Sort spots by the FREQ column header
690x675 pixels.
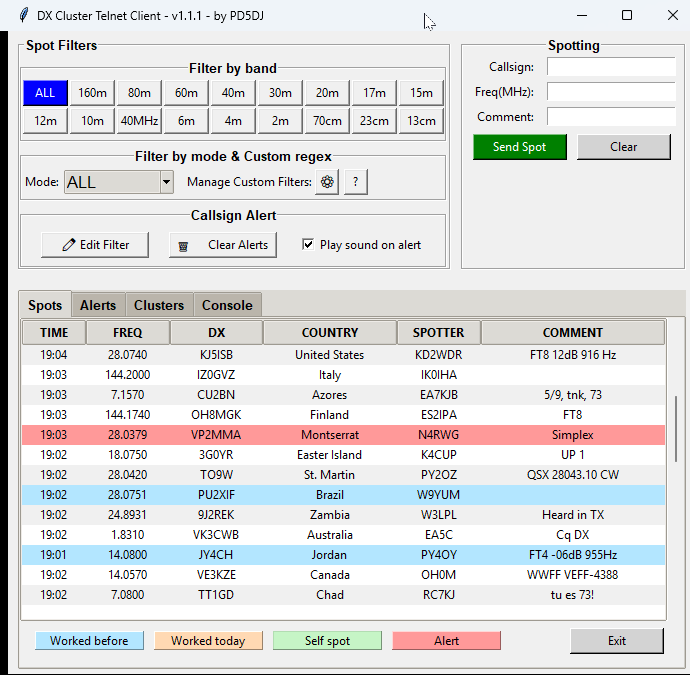click(x=127, y=333)
